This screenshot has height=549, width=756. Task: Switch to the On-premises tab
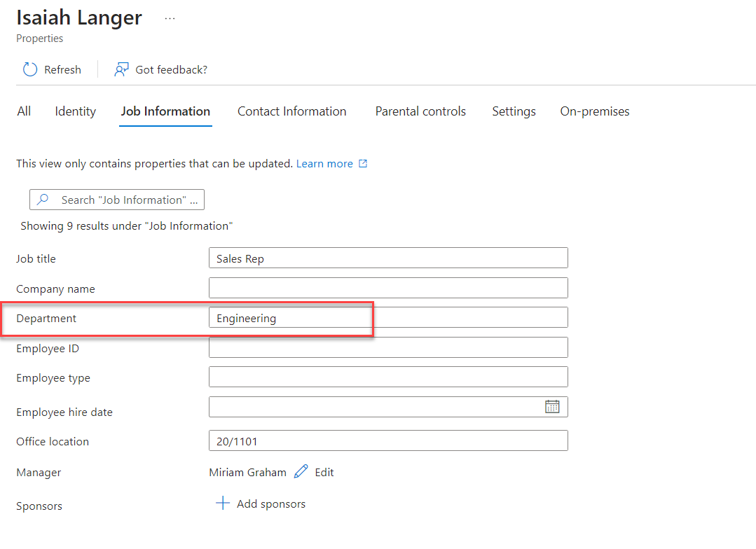pos(594,111)
